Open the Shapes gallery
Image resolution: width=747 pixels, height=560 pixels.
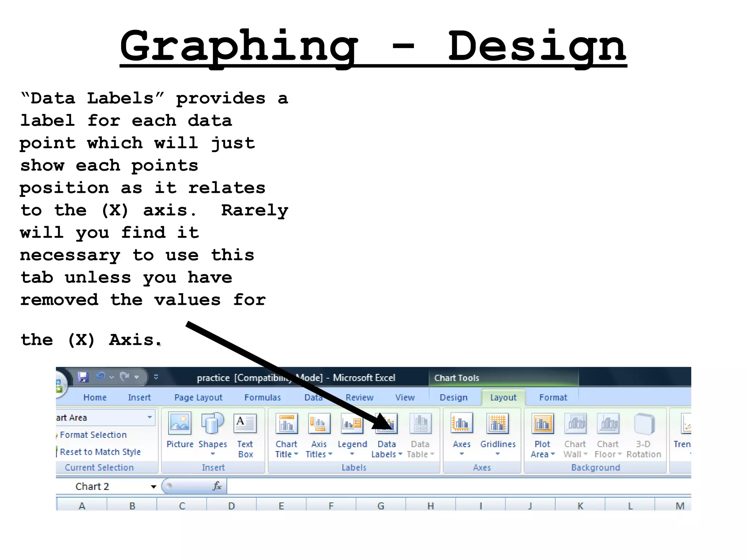pos(213,434)
